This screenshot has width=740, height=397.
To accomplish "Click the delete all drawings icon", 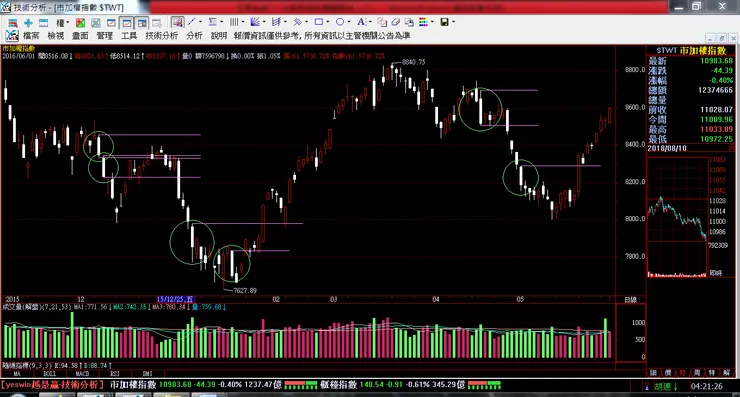I will 409,22.
